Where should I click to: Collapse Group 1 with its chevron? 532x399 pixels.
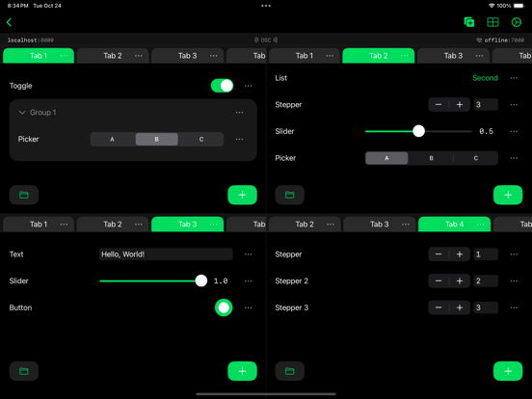click(22, 113)
